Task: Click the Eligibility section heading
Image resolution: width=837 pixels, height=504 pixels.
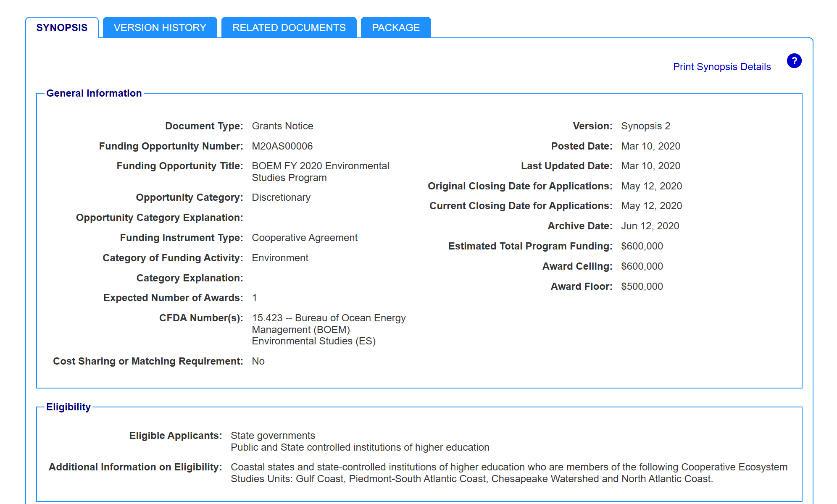Action: 68,407
